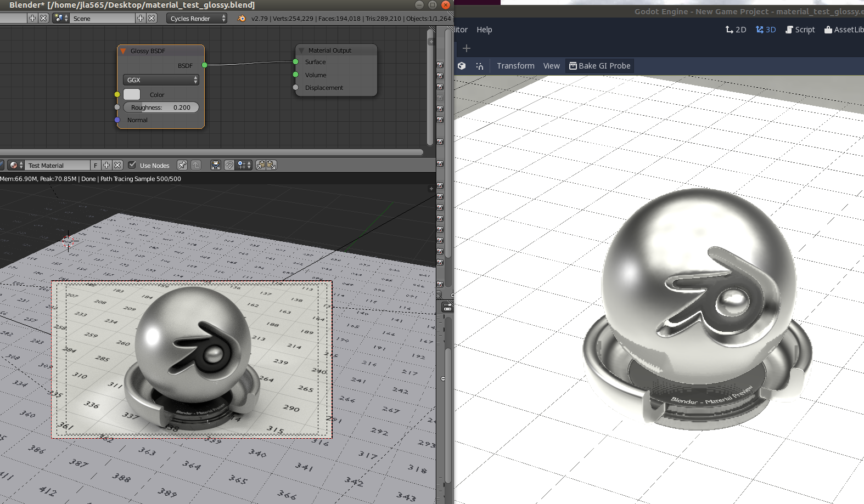Collapse the Material Output node triangle
Screen dimensions: 864x504
pyautogui.click(x=301, y=50)
